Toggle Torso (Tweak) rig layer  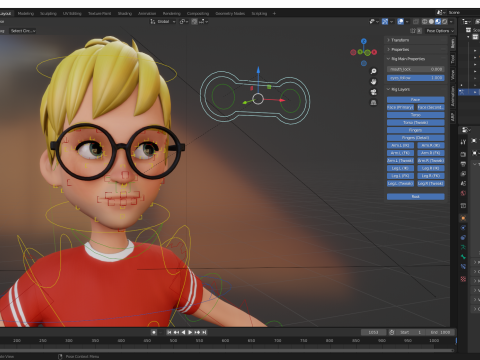coord(416,123)
